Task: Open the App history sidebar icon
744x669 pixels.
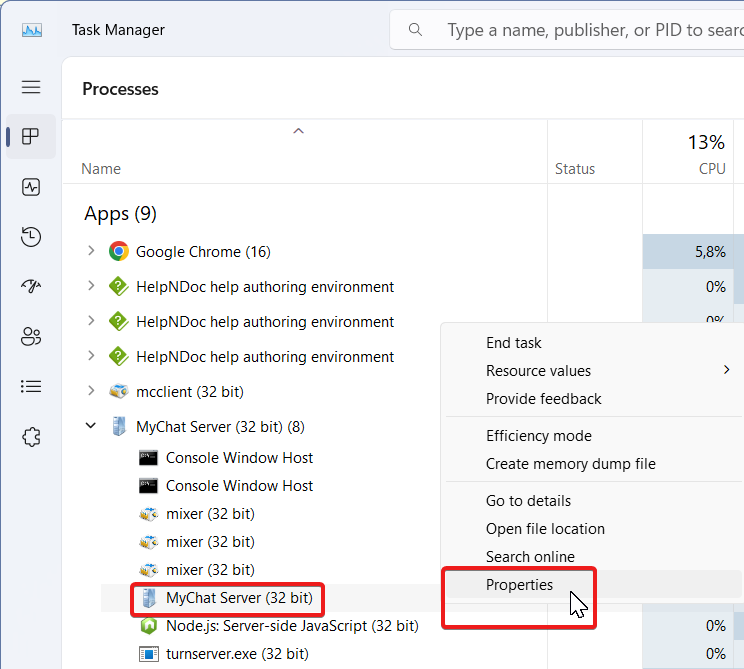Action: pos(31,237)
